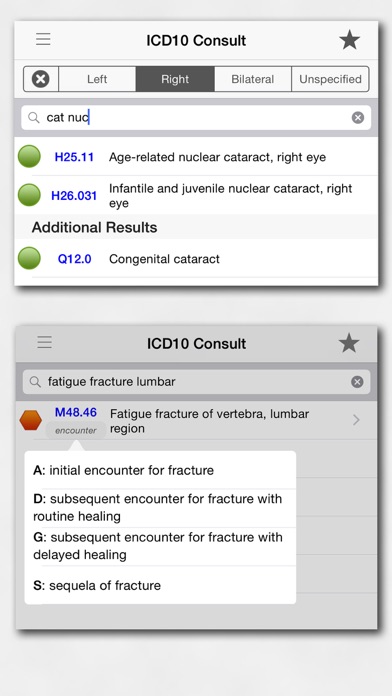Open hamburger menu in lower ICD10 Consult panel
392x696 pixels.
(44, 342)
